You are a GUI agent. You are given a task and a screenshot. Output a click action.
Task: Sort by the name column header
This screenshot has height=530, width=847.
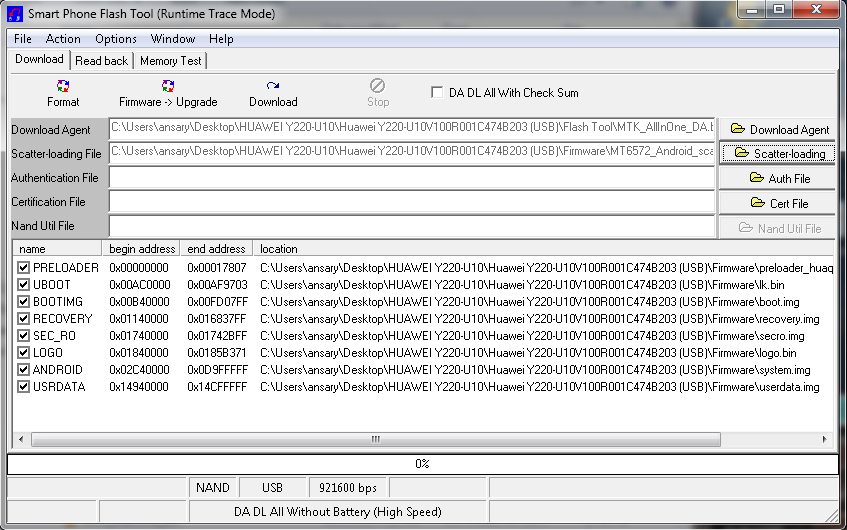[x=57, y=249]
